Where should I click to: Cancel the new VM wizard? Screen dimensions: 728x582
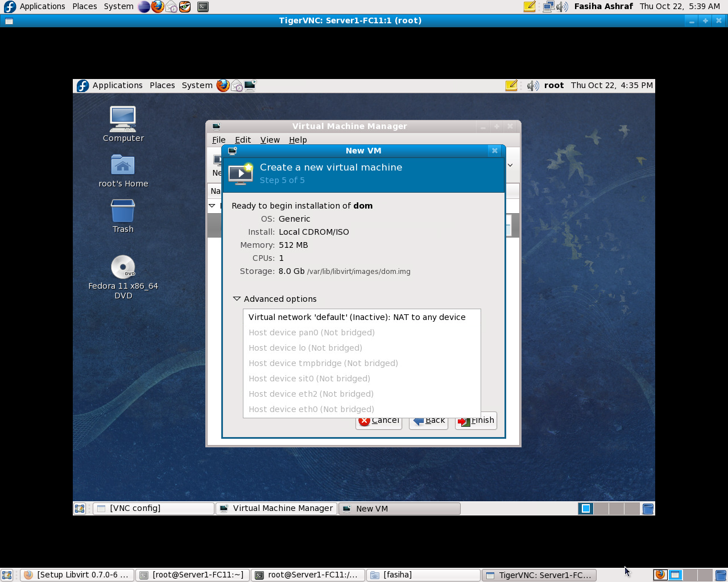click(379, 421)
